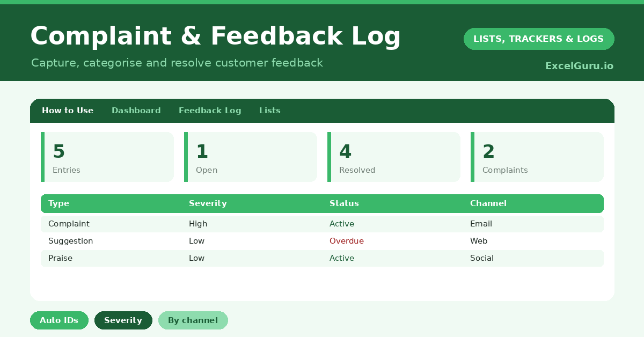
Task: Select the Suggestion type cell
Action: pyautogui.click(x=71, y=241)
